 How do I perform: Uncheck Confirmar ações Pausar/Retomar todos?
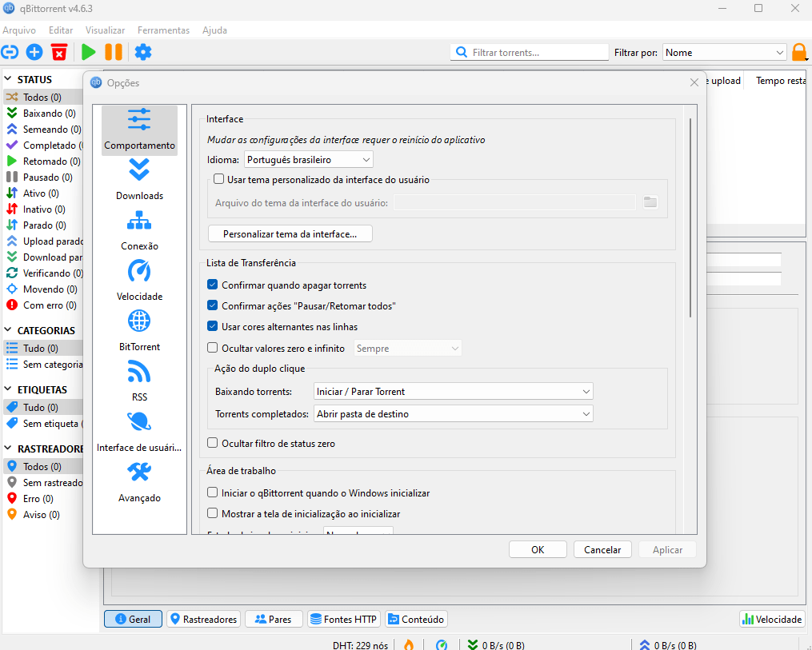click(212, 306)
